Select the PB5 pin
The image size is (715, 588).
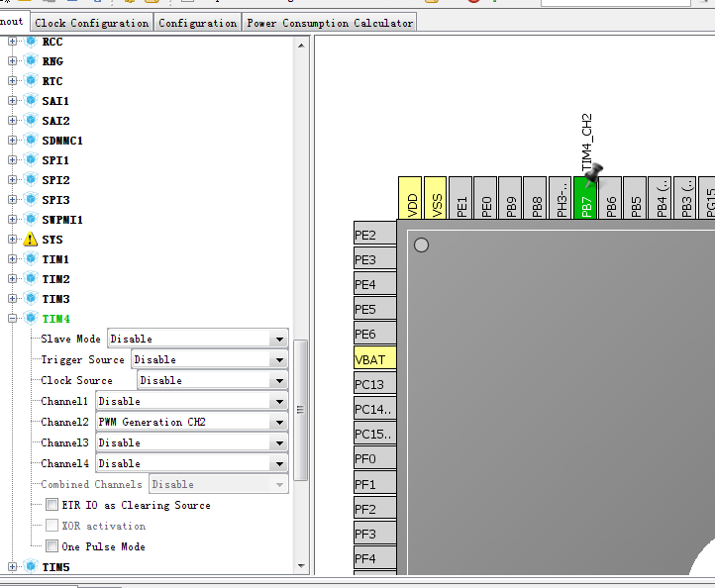pos(636,198)
